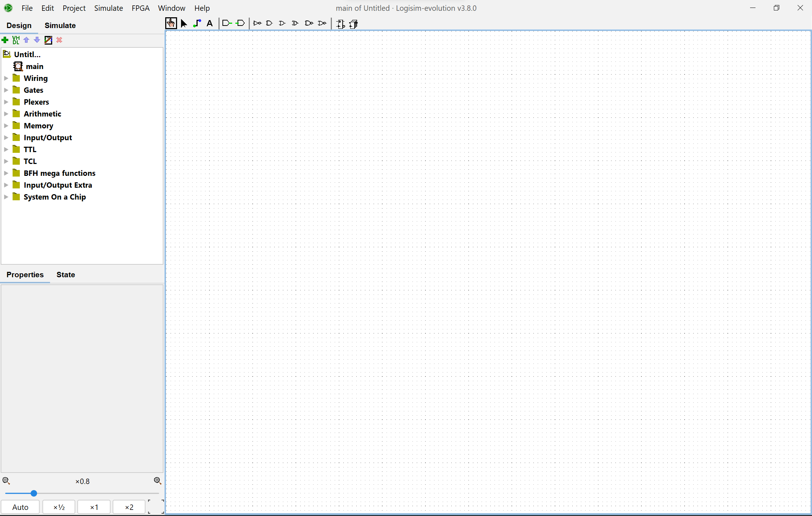
Task: Click the green plus Add Circuit icon
Action: point(5,40)
